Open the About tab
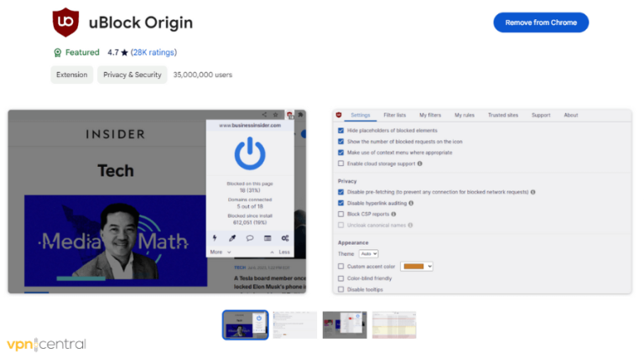Viewport: 644px width, 358px height. pos(571,116)
